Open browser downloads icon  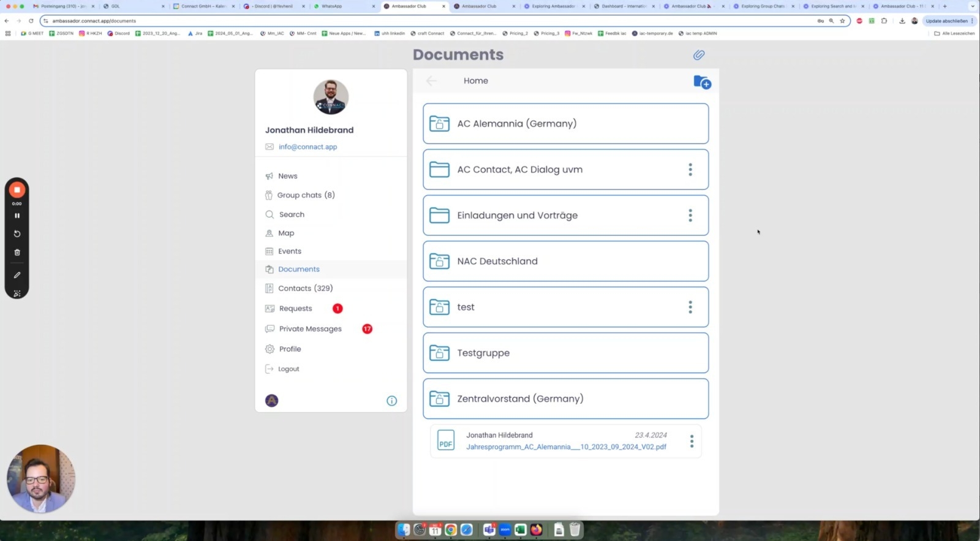[902, 21]
